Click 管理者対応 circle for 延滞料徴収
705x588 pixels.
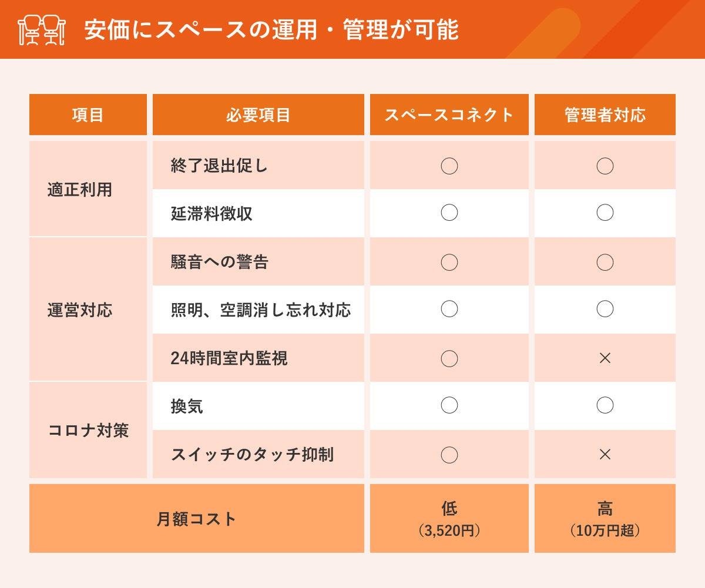(605, 213)
